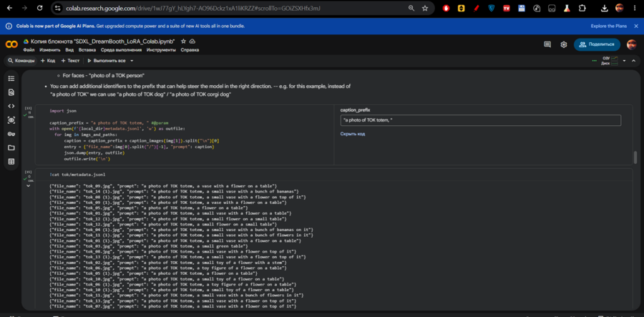Open the Файл menu
This screenshot has height=317, width=644.
click(29, 50)
